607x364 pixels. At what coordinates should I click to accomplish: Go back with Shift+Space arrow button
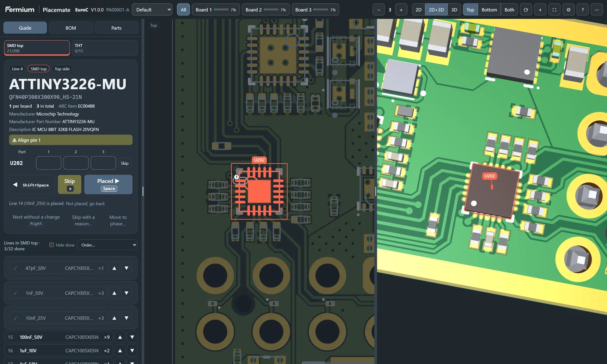click(32, 185)
